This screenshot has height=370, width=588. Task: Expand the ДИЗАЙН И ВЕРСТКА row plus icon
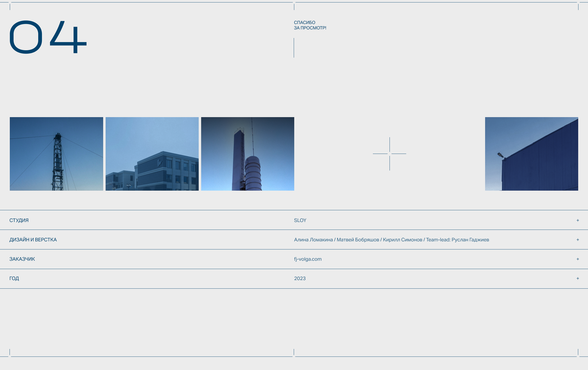[x=577, y=240]
